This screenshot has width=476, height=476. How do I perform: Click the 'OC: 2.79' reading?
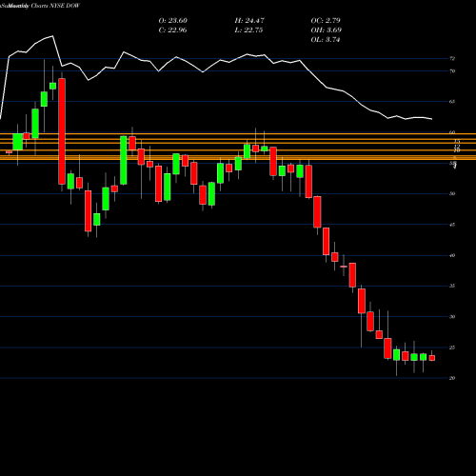coord(326,21)
